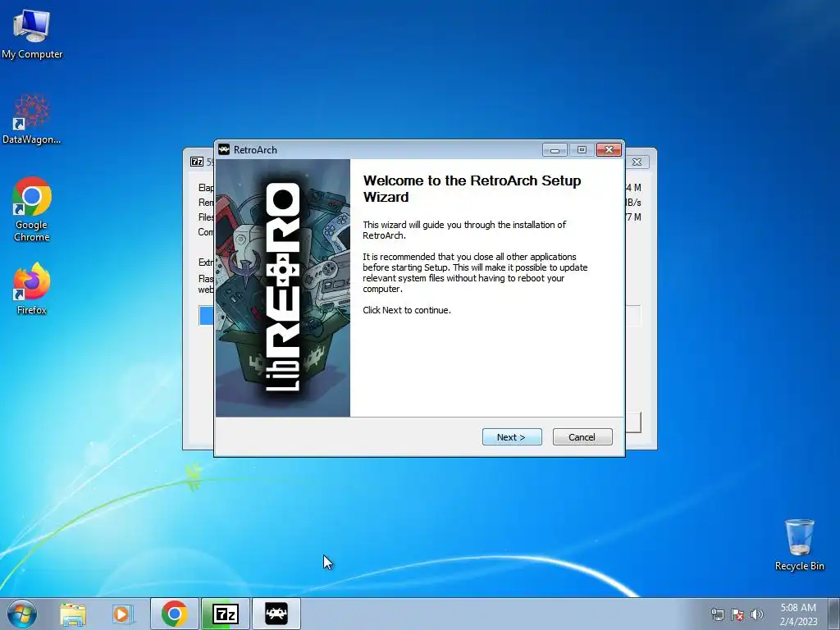Select the Firefox desktop shortcut
This screenshot has width=840, height=630.
[x=32, y=289]
